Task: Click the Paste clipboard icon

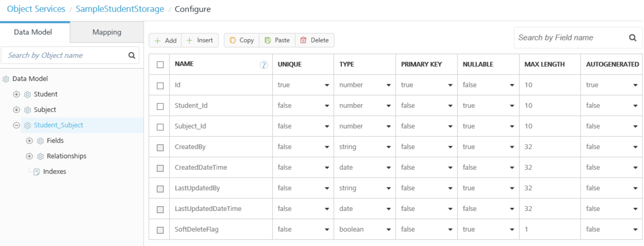Action: tap(268, 40)
